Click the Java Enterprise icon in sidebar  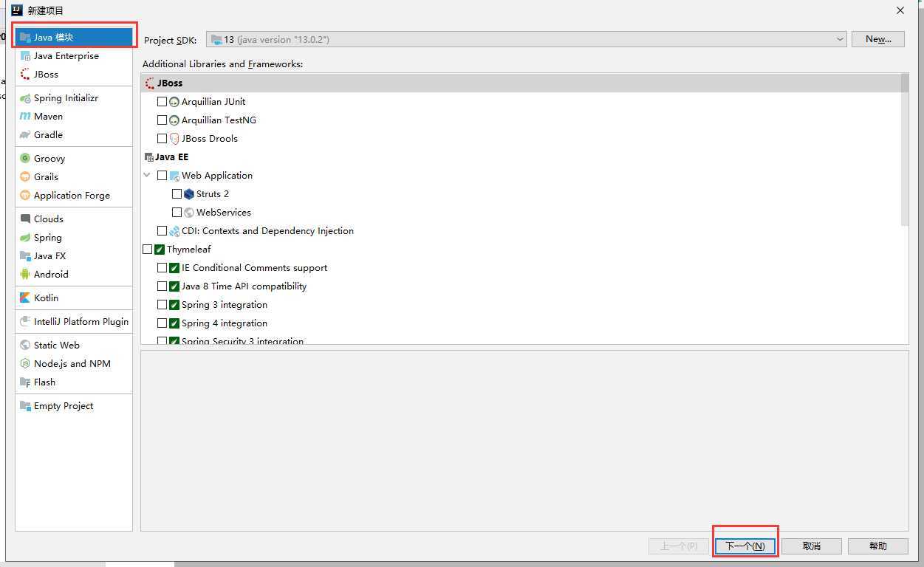(25, 55)
